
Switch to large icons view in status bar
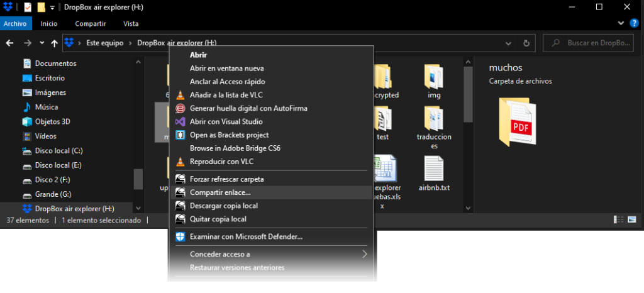(x=632, y=219)
